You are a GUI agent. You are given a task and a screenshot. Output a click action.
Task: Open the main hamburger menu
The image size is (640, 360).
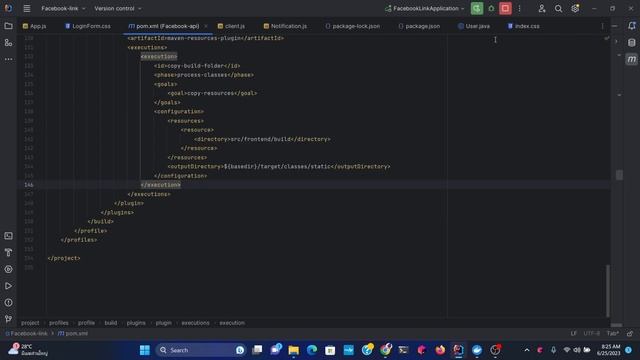27,9
